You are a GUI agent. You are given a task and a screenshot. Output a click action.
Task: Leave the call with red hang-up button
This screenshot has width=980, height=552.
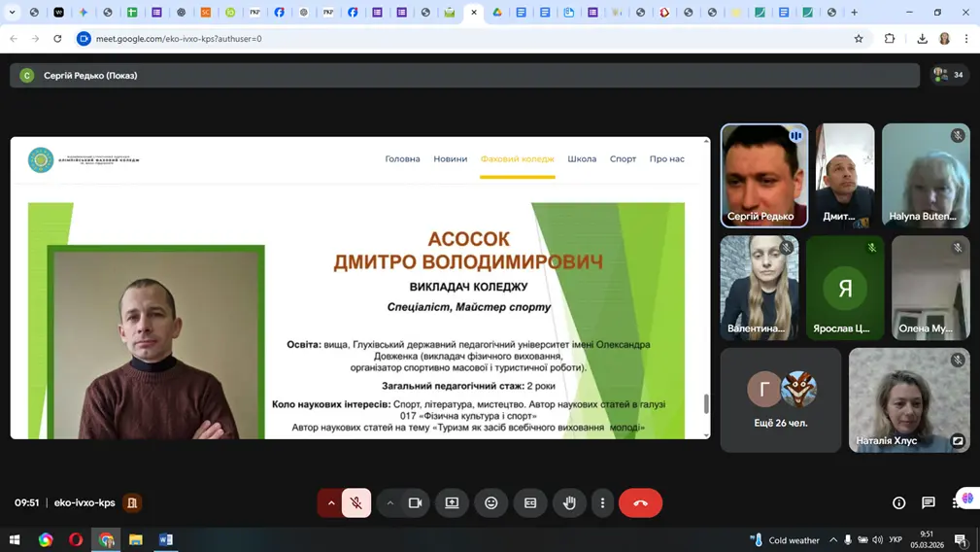641,502
